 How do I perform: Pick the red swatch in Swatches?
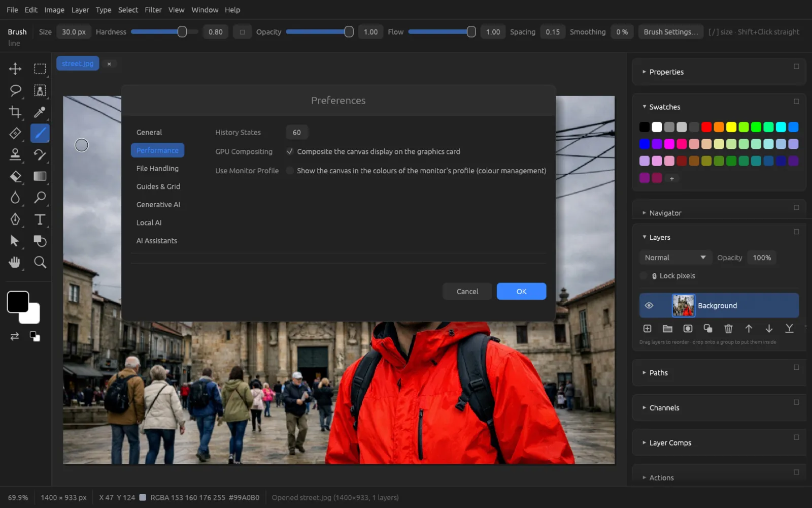point(706,127)
